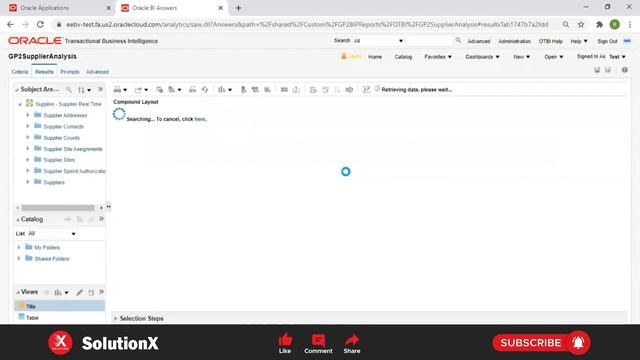Viewport: 640px width, 360px height.
Task: Click the Subject Areas horizontal scrollbar
Action: [x=58, y=208]
